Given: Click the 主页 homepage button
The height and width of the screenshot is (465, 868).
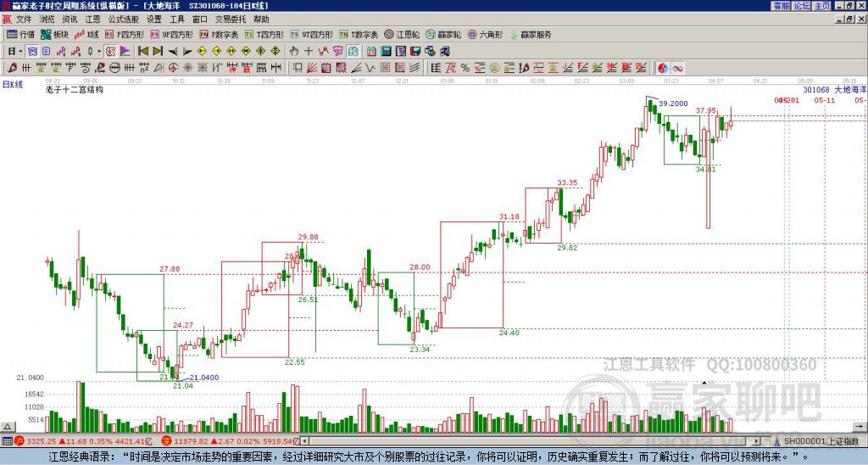Looking at the screenshot, I should coord(821,6).
